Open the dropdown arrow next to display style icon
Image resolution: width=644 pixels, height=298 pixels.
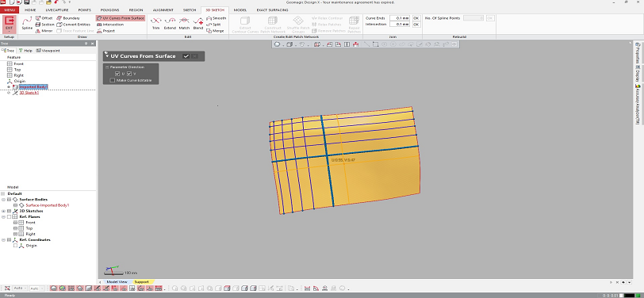pos(282,44)
